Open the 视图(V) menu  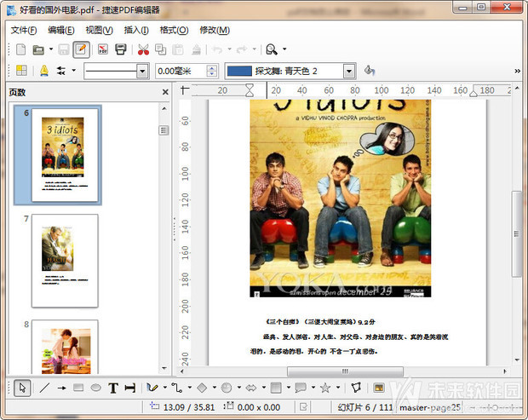pos(99,31)
